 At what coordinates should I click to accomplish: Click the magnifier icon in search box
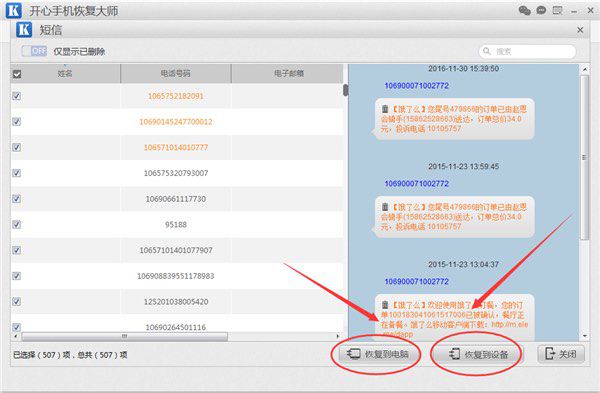click(487, 51)
